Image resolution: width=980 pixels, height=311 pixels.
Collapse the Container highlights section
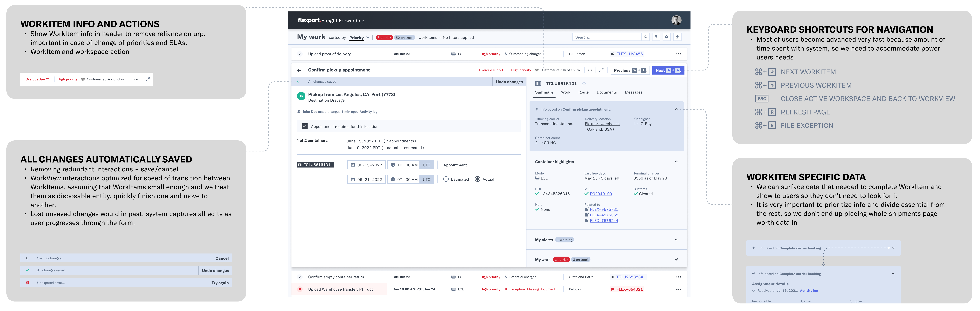(x=676, y=162)
